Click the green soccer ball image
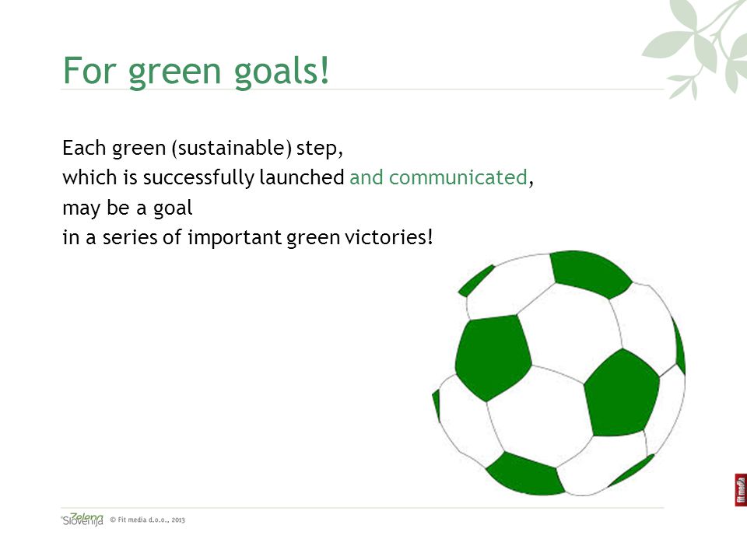This screenshot has height=560, width=747. pos(559,373)
